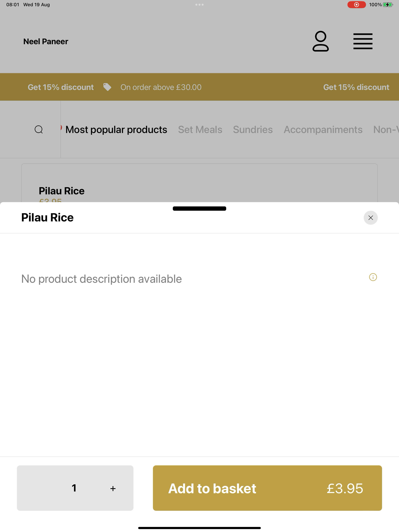The height and width of the screenshot is (532, 399).
Task: Switch to the Sundries tab
Action: click(x=253, y=129)
